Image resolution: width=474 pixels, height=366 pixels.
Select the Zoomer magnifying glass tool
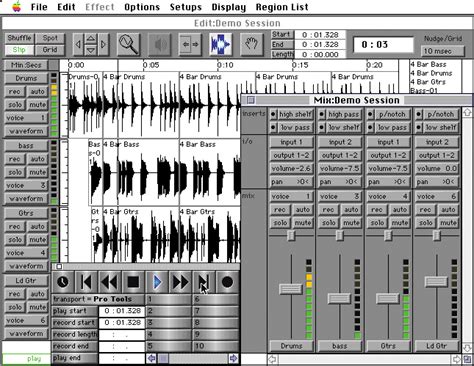(x=128, y=44)
